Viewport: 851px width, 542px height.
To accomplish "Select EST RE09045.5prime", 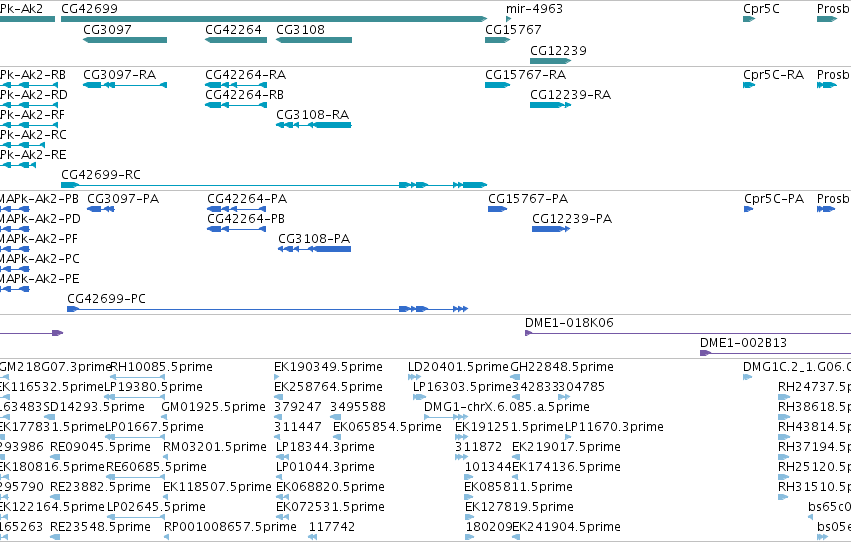I will [100, 447].
